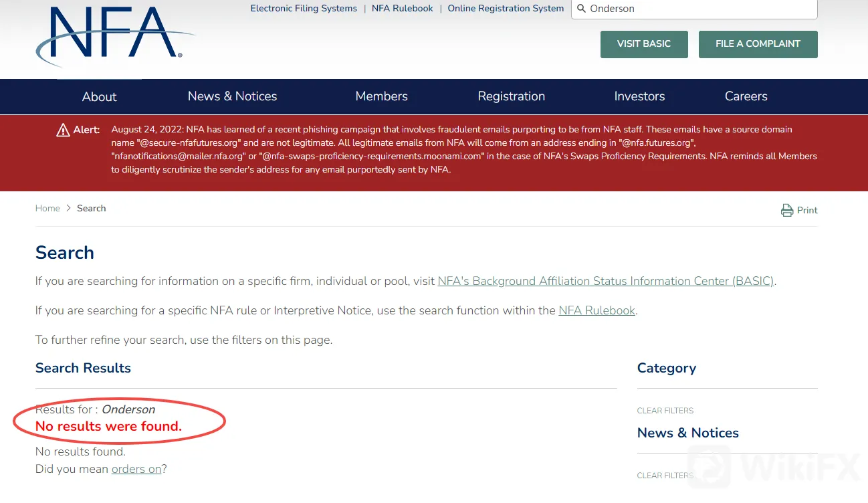Image resolution: width=868 pixels, height=503 pixels.
Task: Click the FILE A COMPLAINT button
Action: tap(758, 44)
